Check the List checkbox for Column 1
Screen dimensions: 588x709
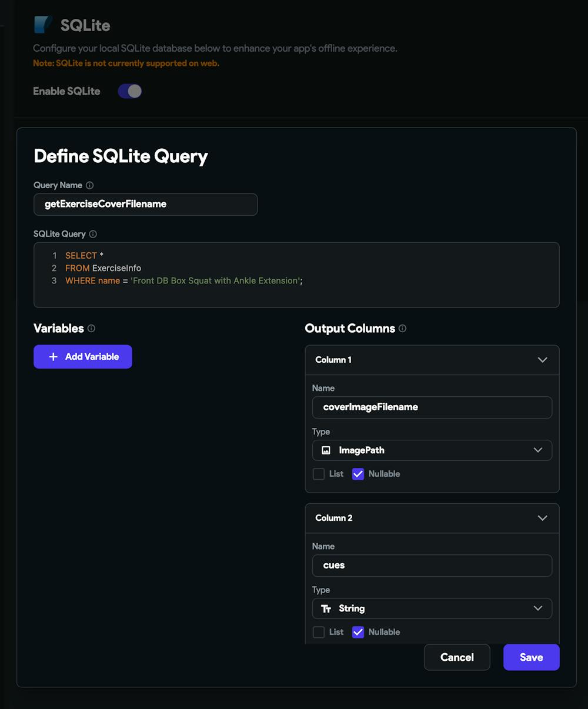319,474
